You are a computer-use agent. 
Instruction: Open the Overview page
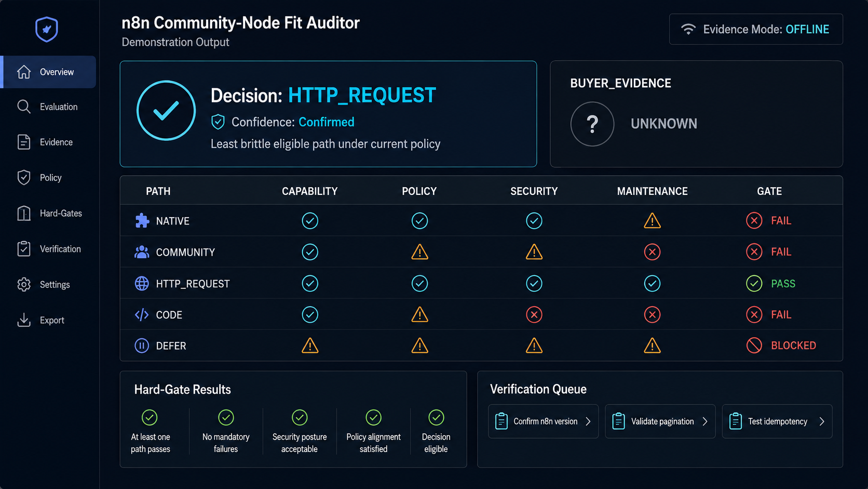click(49, 72)
